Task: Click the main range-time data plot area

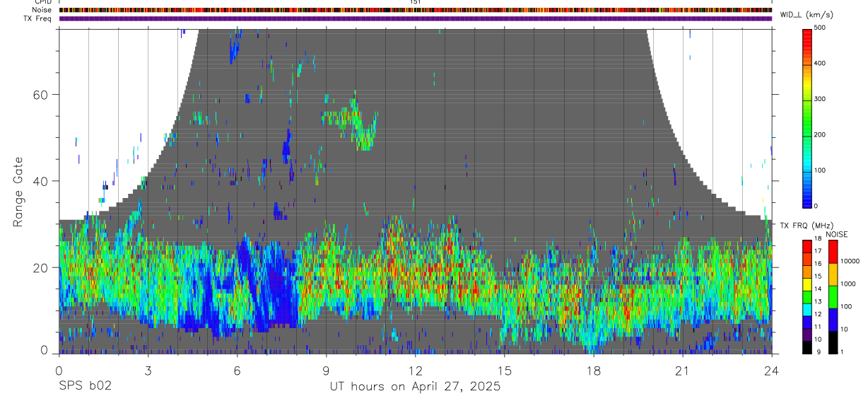Action: (x=416, y=191)
